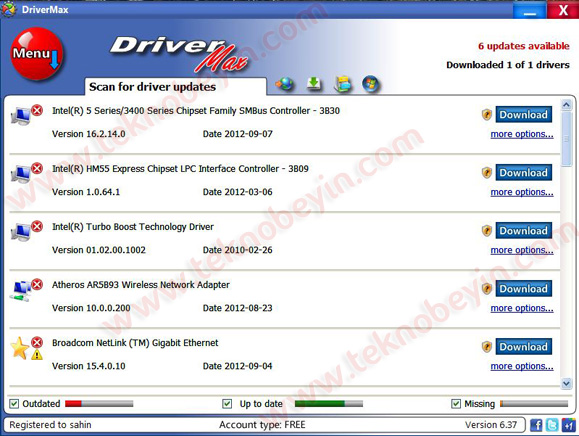Open the Windows logo tab icon
The width and height of the screenshot is (579, 436).
point(370,84)
